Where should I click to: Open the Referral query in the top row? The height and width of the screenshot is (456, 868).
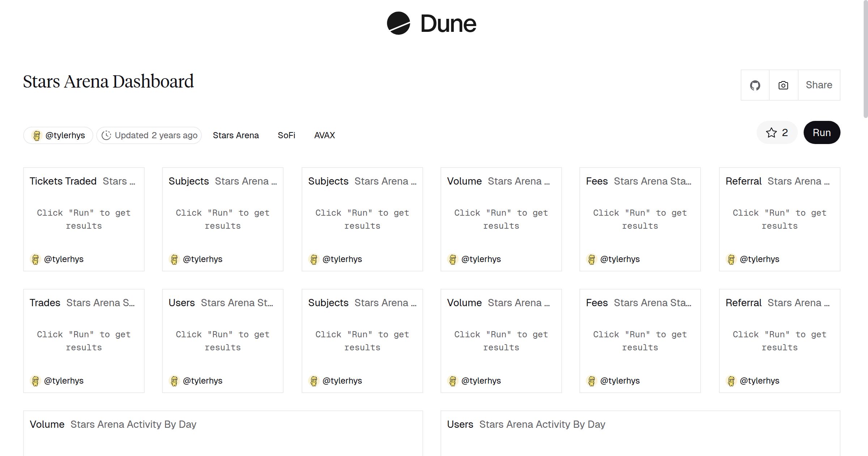tap(743, 181)
